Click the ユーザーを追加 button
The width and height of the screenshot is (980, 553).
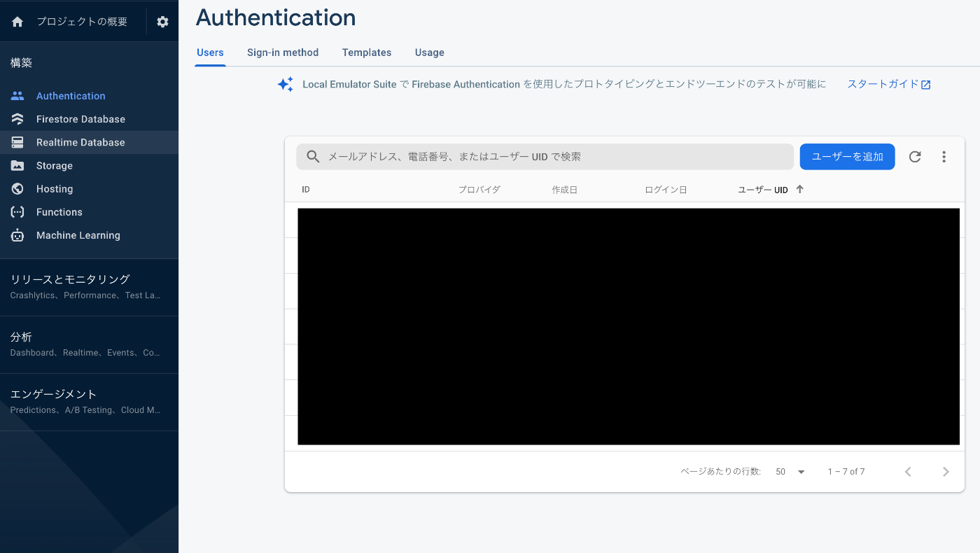(847, 157)
